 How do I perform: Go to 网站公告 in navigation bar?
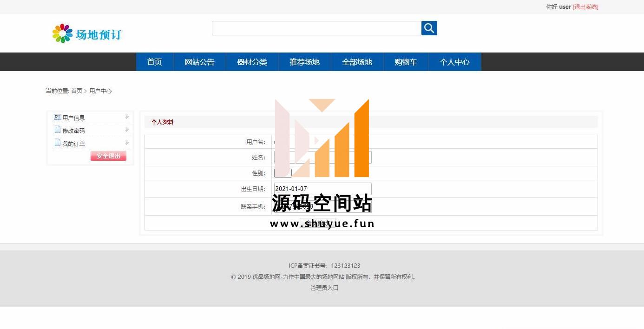coord(199,62)
